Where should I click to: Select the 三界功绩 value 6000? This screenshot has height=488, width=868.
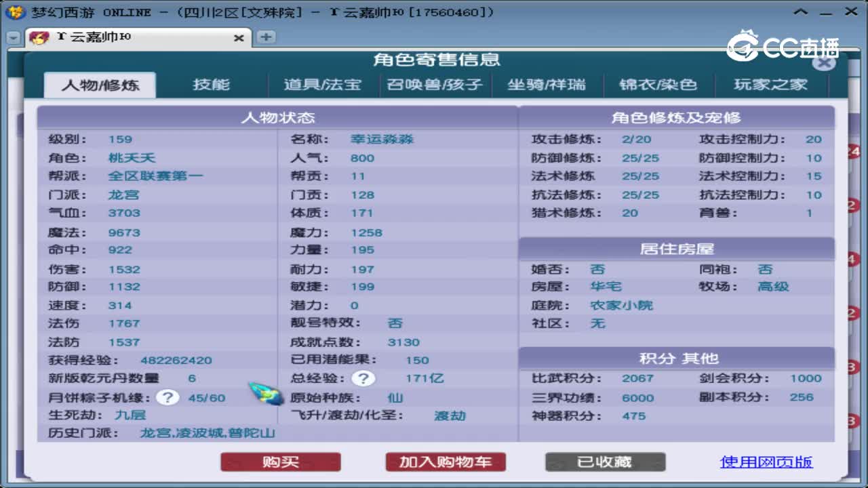tap(637, 397)
